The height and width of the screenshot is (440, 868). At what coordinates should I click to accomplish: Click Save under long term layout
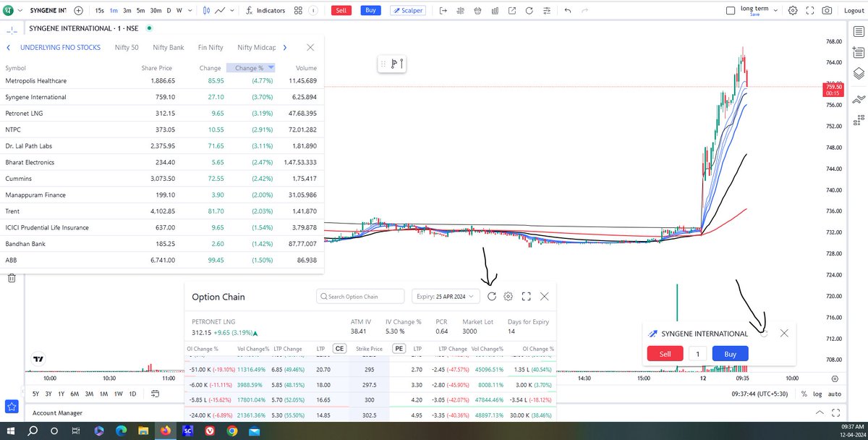pos(754,15)
